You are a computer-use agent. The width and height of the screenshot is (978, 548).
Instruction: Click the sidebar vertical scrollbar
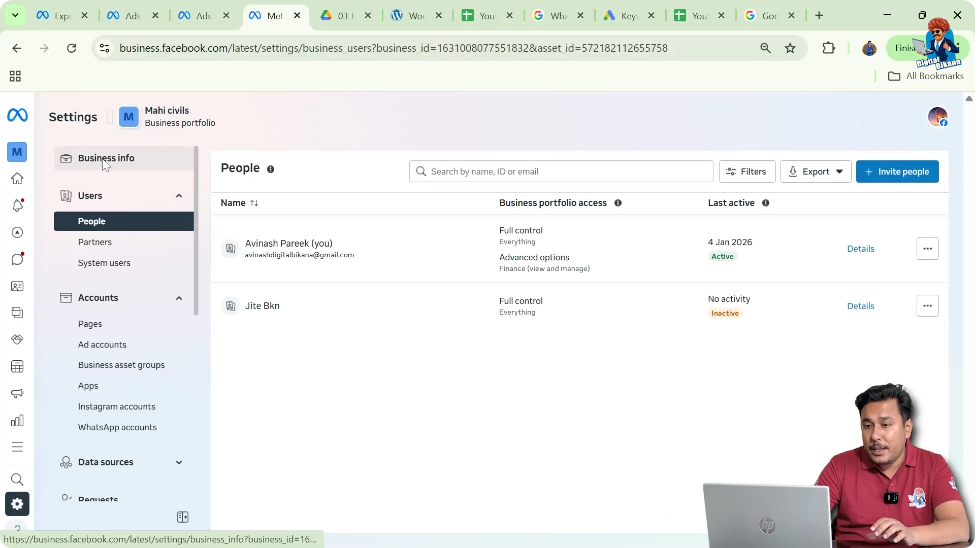point(196,231)
